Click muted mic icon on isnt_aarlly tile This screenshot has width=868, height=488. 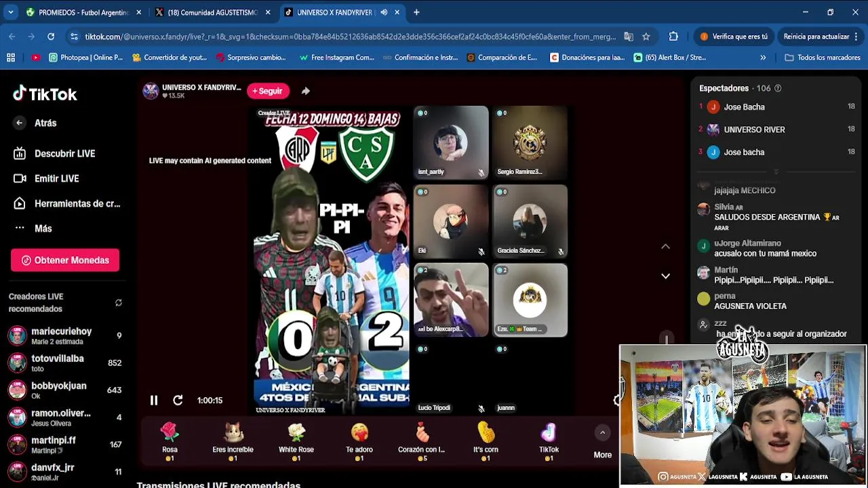click(481, 173)
